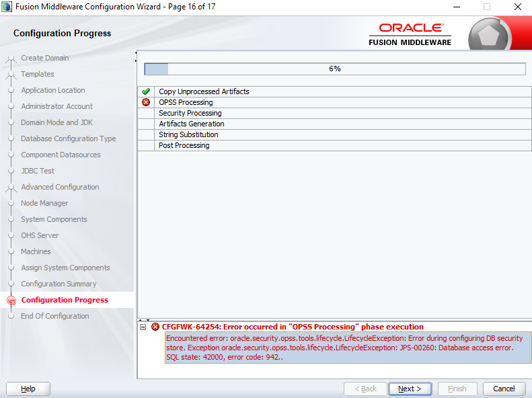Open the Application Location step
The width and height of the screenshot is (532, 398).
pyautogui.click(x=53, y=90)
